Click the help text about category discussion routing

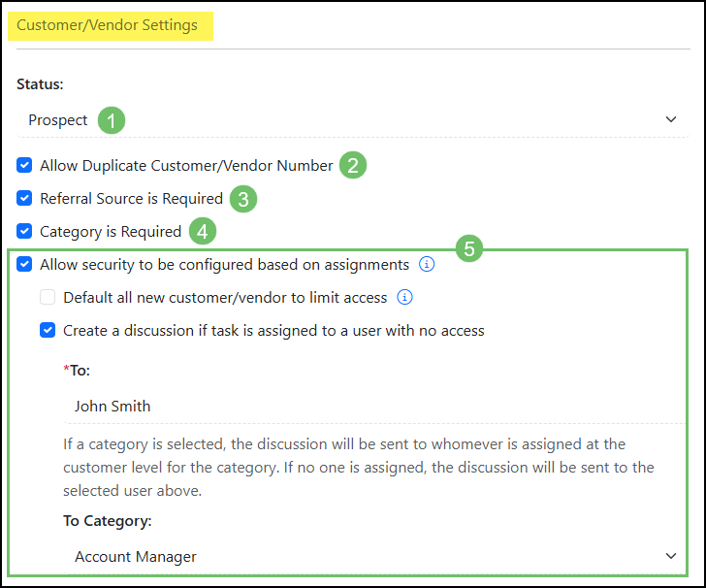tap(359, 468)
